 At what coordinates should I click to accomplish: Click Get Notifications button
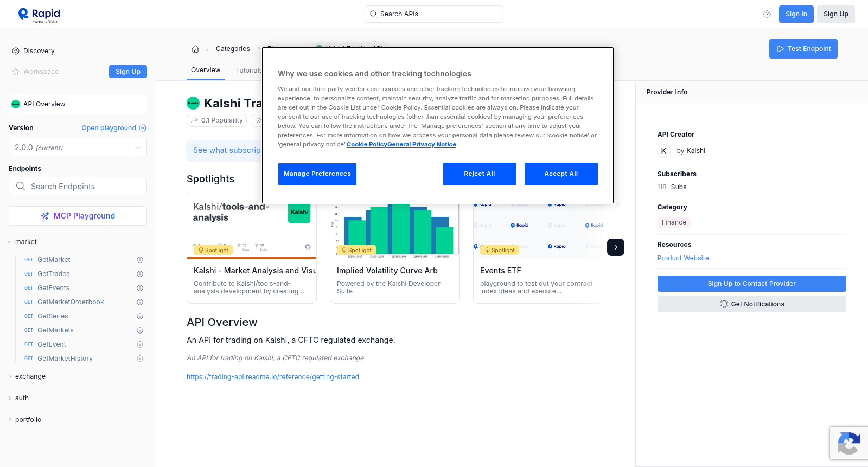[752, 304]
